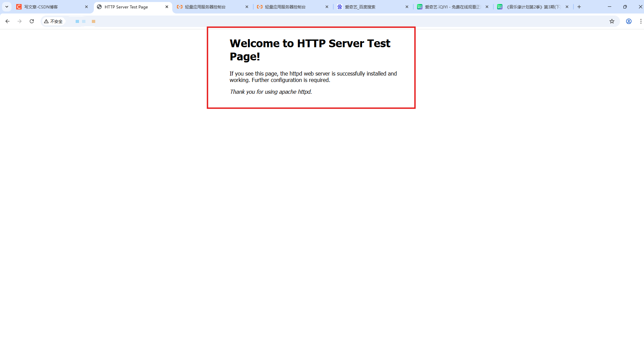Go forward to the next page
The height and width of the screenshot is (342, 644).
point(20,21)
